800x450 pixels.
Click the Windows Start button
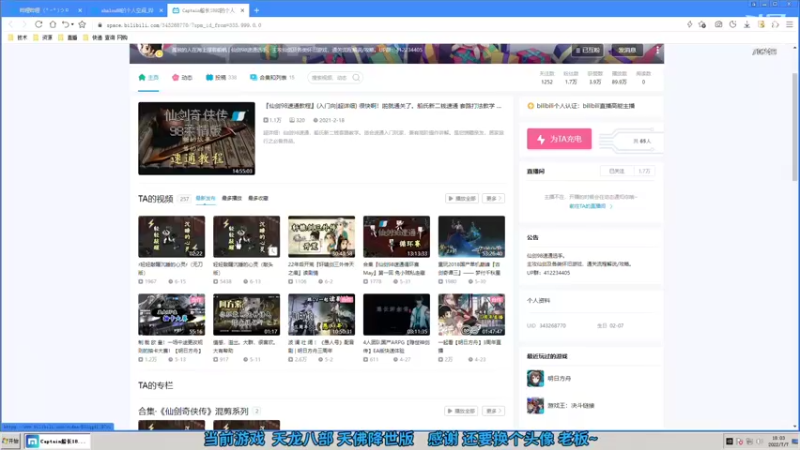[11, 441]
